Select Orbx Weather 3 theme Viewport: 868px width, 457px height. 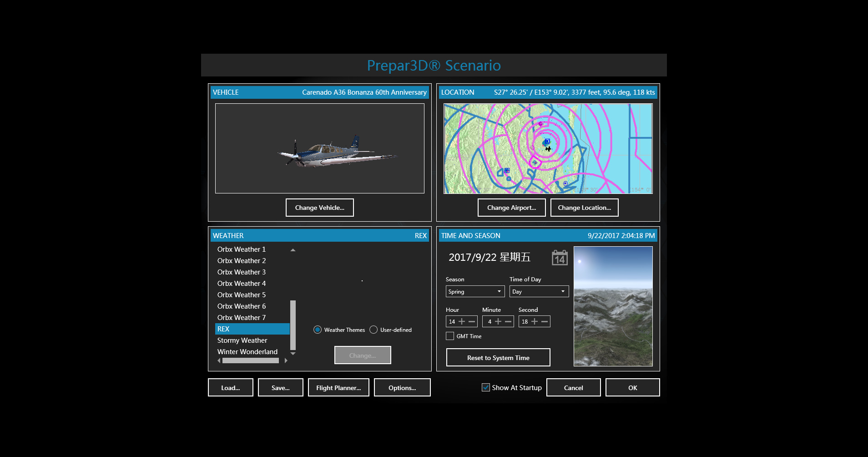point(252,272)
